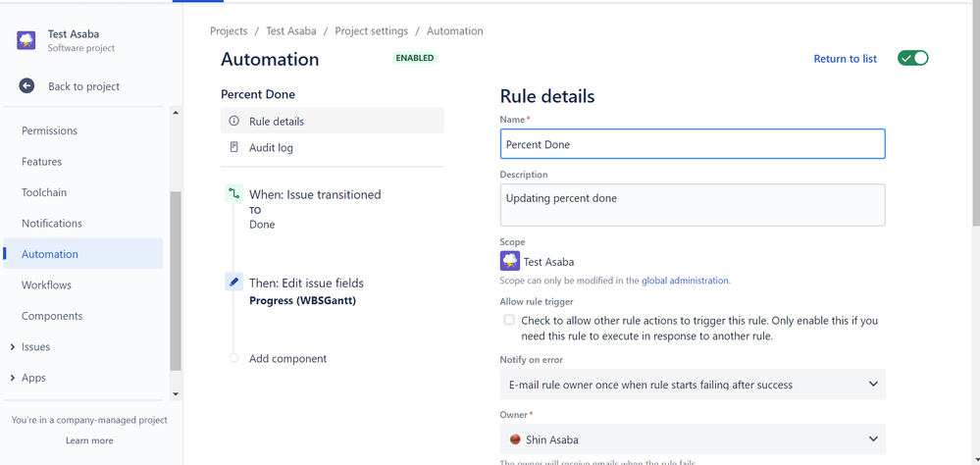
Task: Click the sidebar scrollbar thumb
Action: point(175,282)
